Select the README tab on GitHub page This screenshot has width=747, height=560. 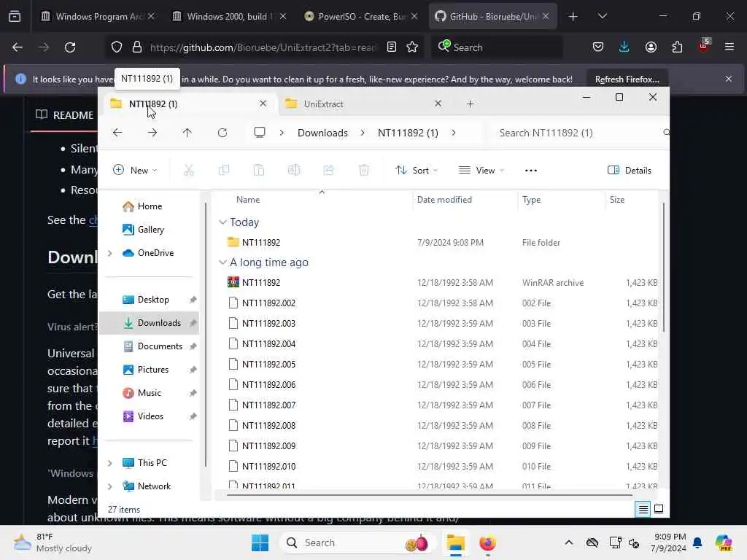coord(65,115)
